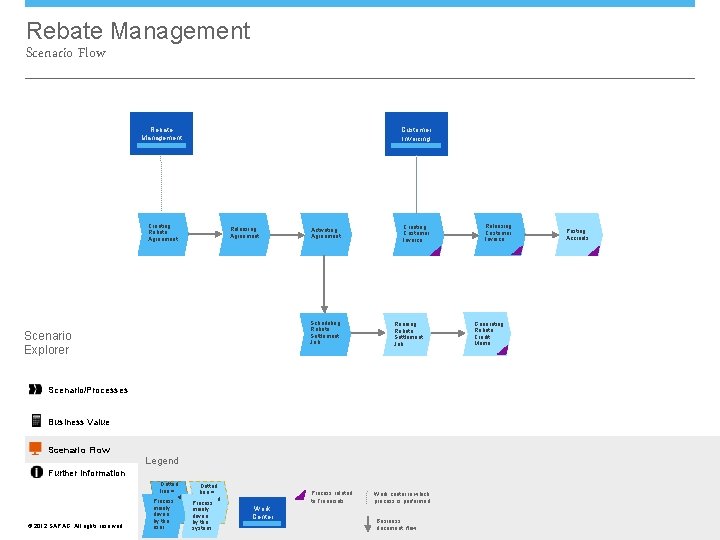Select the Creating Rebate Agreement process step

(x=163, y=234)
